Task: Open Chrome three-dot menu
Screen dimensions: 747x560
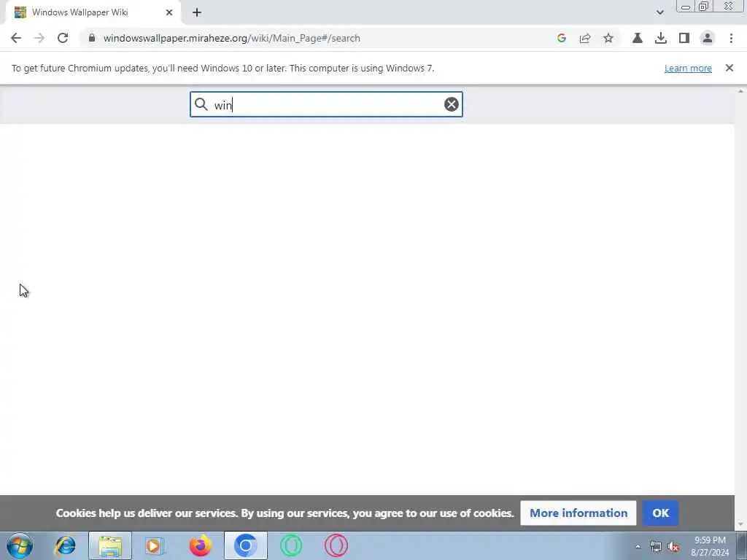Action: click(731, 38)
